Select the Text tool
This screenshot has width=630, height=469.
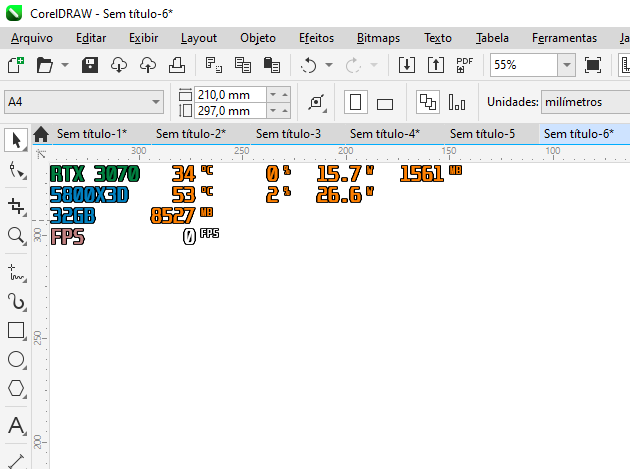16,425
